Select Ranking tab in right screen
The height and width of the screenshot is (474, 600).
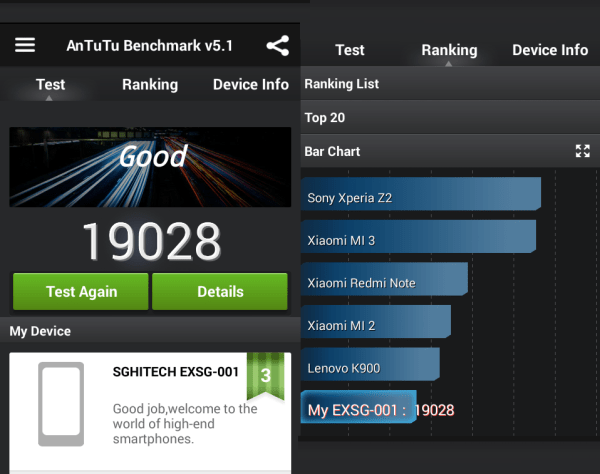tap(449, 50)
